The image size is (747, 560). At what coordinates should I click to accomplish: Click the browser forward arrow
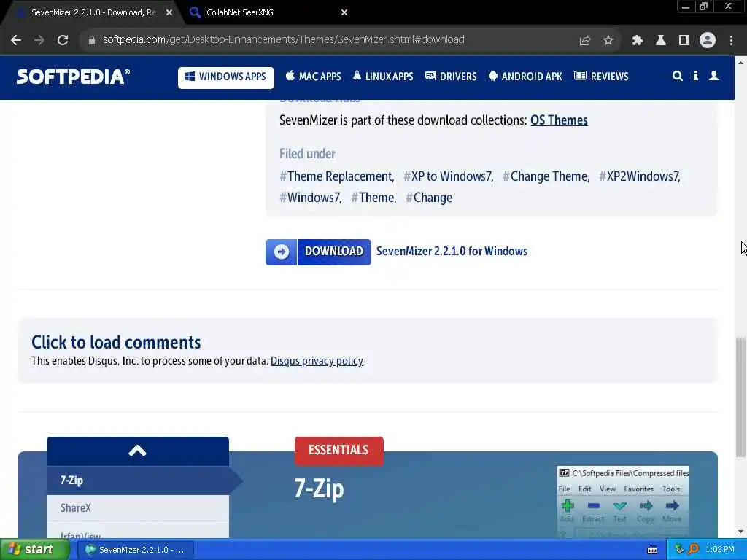(x=39, y=40)
